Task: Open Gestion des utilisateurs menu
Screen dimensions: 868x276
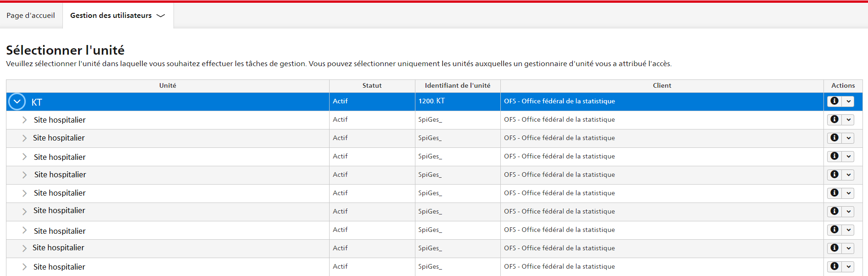Action: [118, 16]
